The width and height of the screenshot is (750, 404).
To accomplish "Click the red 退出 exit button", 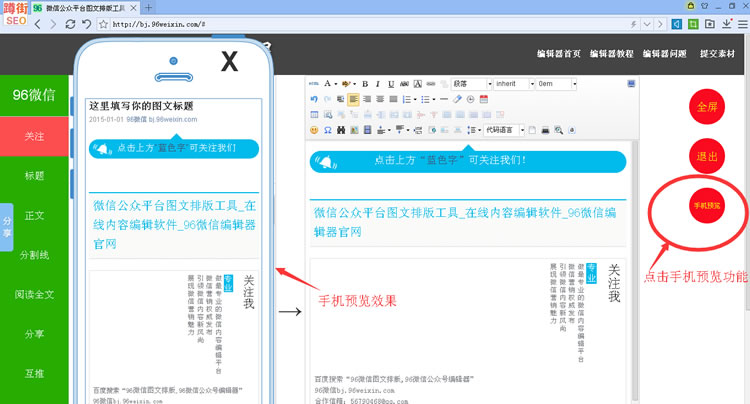I will tap(707, 156).
